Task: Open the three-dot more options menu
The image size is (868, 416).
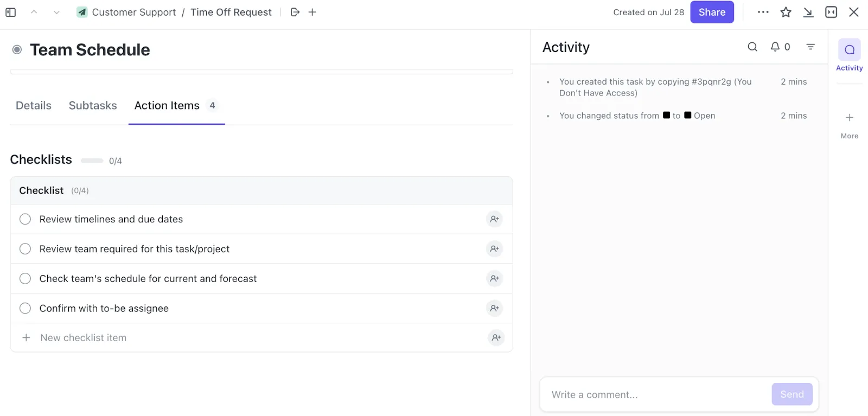Action: click(763, 12)
